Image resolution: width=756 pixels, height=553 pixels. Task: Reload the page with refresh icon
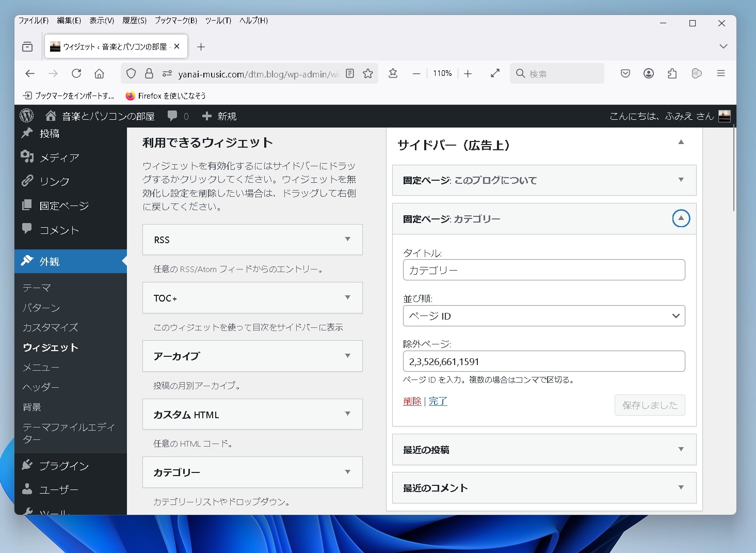point(76,73)
